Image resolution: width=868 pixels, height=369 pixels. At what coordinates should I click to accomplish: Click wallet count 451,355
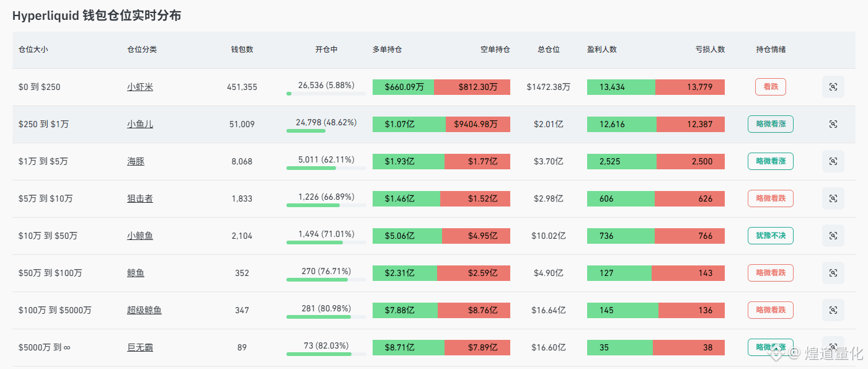click(242, 87)
